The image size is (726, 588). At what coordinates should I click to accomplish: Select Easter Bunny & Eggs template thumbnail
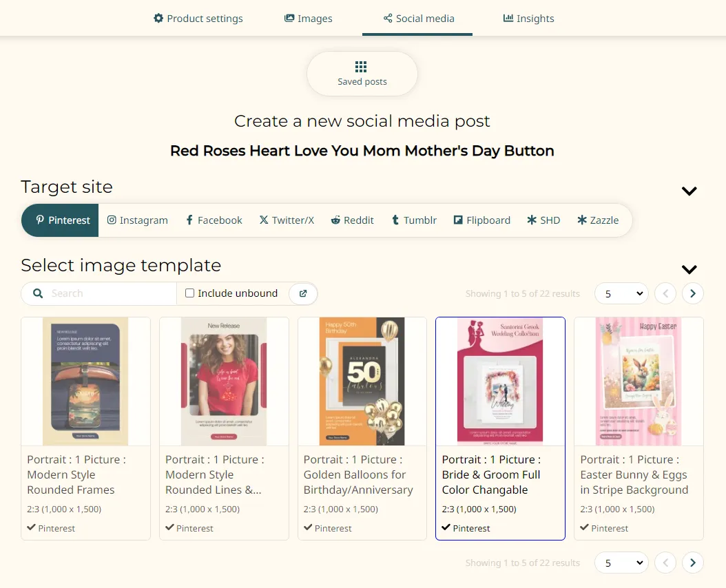pos(639,381)
